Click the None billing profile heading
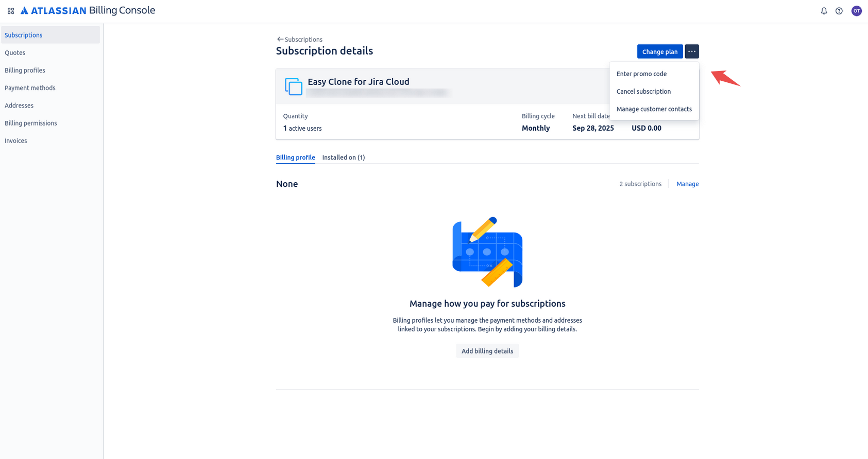Image resolution: width=868 pixels, height=459 pixels. [287, 184]
